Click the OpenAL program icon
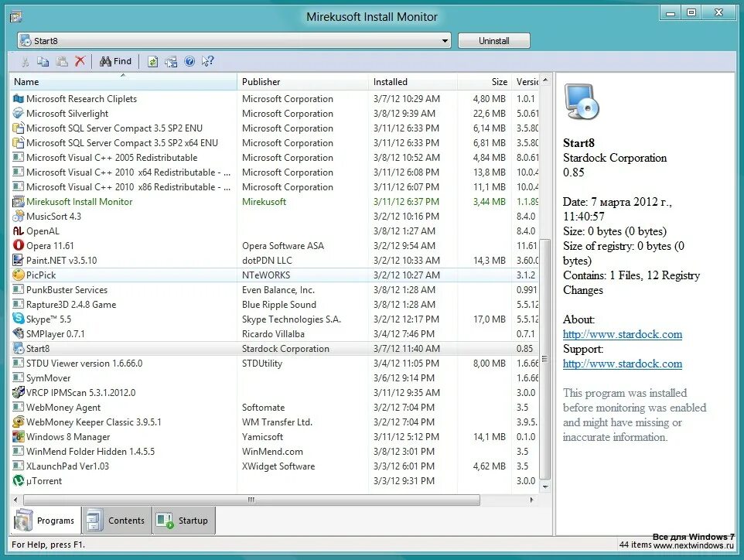 tap(18, 230)
